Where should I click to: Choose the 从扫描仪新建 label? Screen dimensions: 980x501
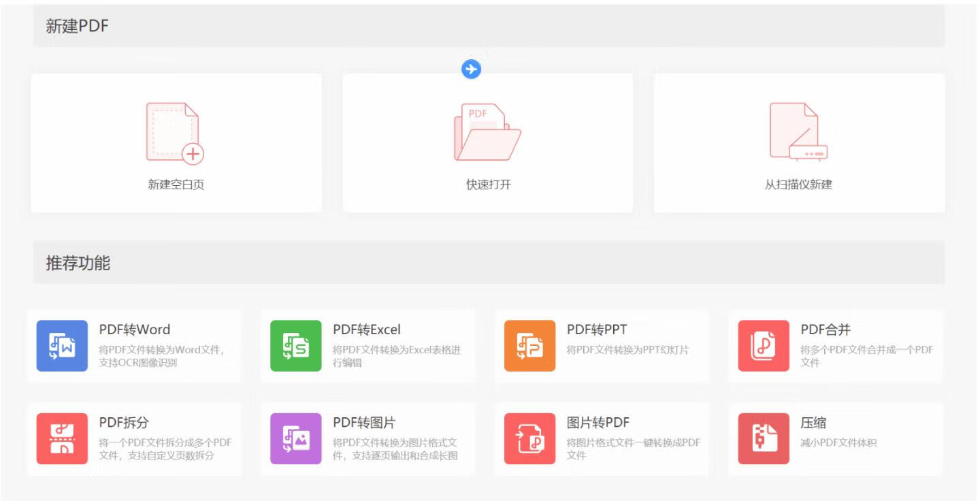[798, 184]
